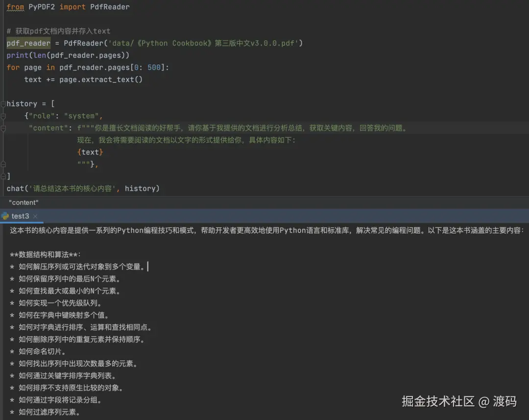
Task: Click output line 如何通过字段将记录分组
Action: (56, 400)
